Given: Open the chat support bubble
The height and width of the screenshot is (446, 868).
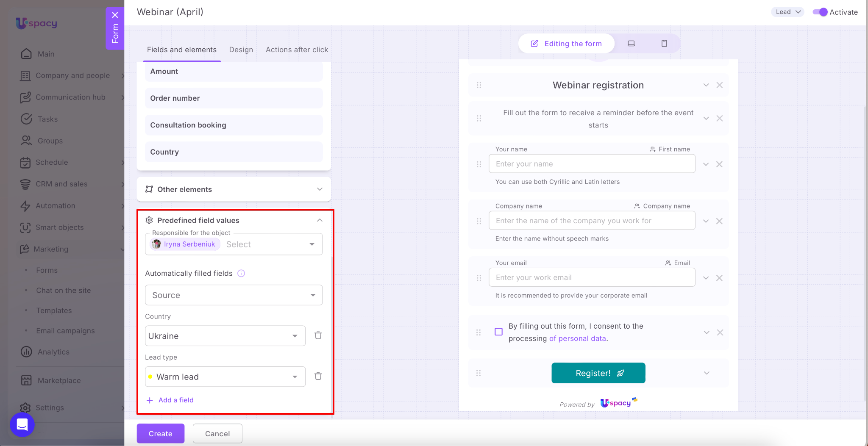Looking at the screenshot, I should [22, 424].
